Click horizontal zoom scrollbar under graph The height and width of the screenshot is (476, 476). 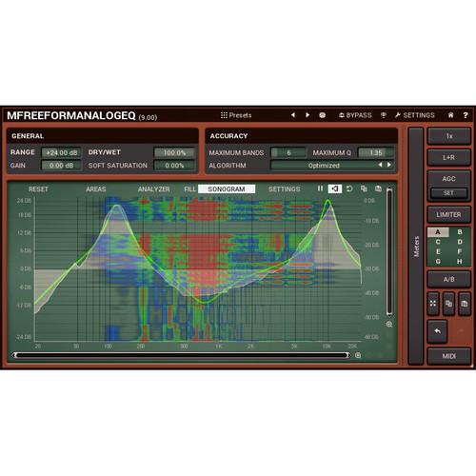[x=182, y=355]
